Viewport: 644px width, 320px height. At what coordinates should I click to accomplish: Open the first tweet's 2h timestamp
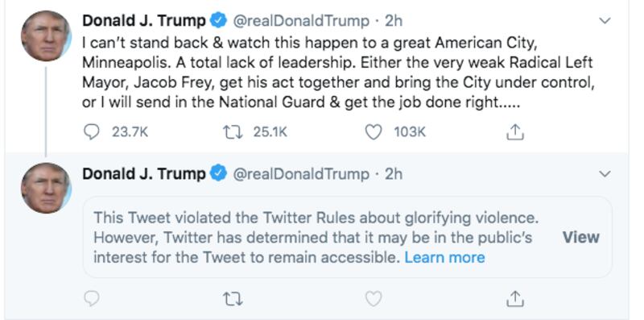click(x=394, y=21)
